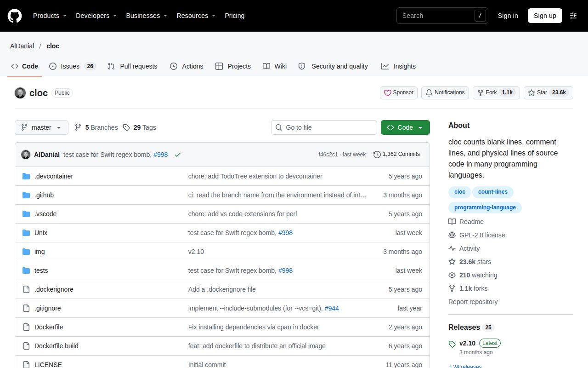Click the Report repository link
The height and width of the screenshot is (368, 588).
tap(473, 302)
